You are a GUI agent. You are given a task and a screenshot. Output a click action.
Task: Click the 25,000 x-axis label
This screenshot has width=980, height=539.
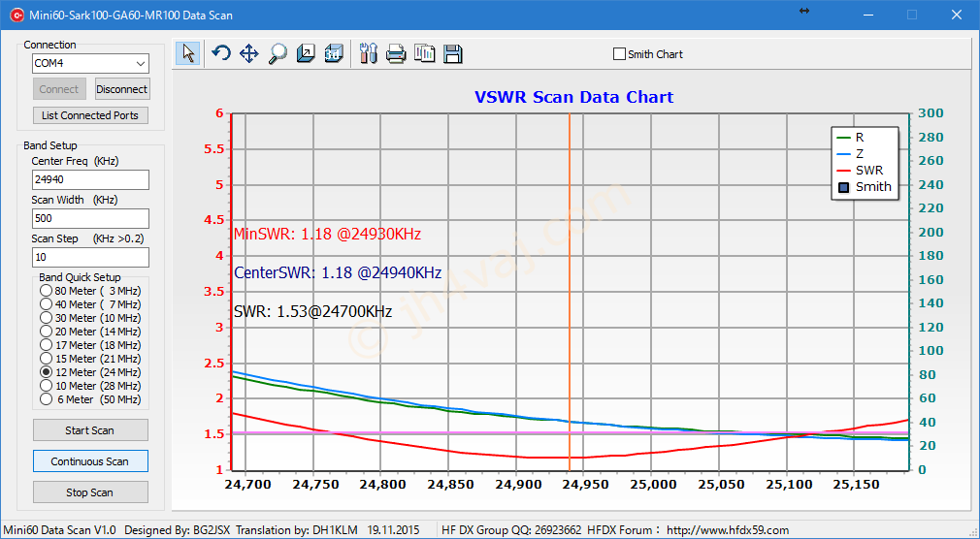[651, 485]
